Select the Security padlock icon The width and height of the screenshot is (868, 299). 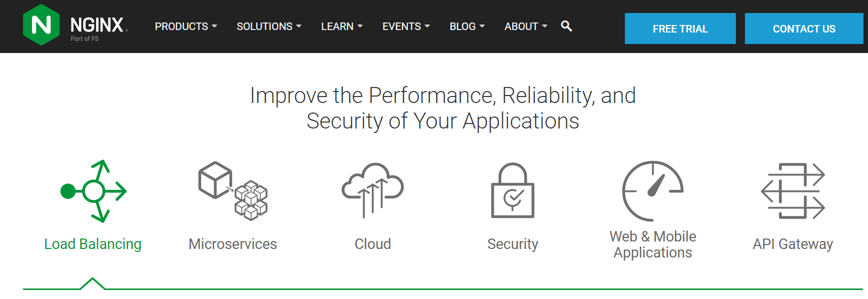click(x=513, y=190)
